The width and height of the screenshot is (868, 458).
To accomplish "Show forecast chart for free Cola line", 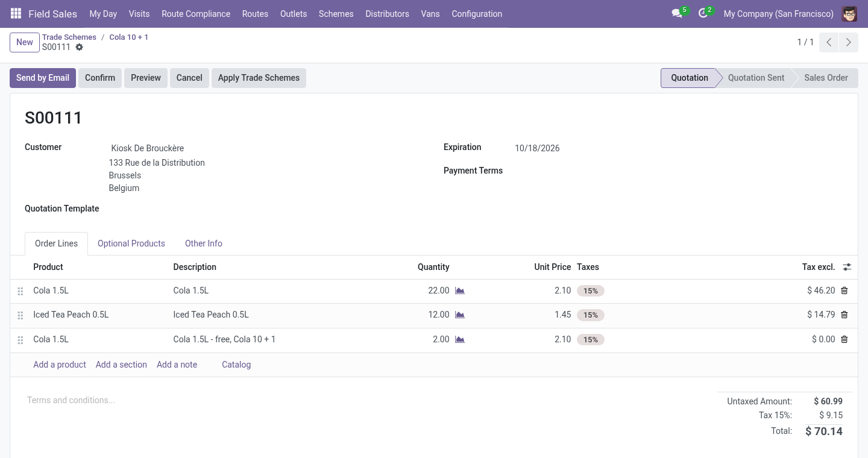I will point(460,339).
